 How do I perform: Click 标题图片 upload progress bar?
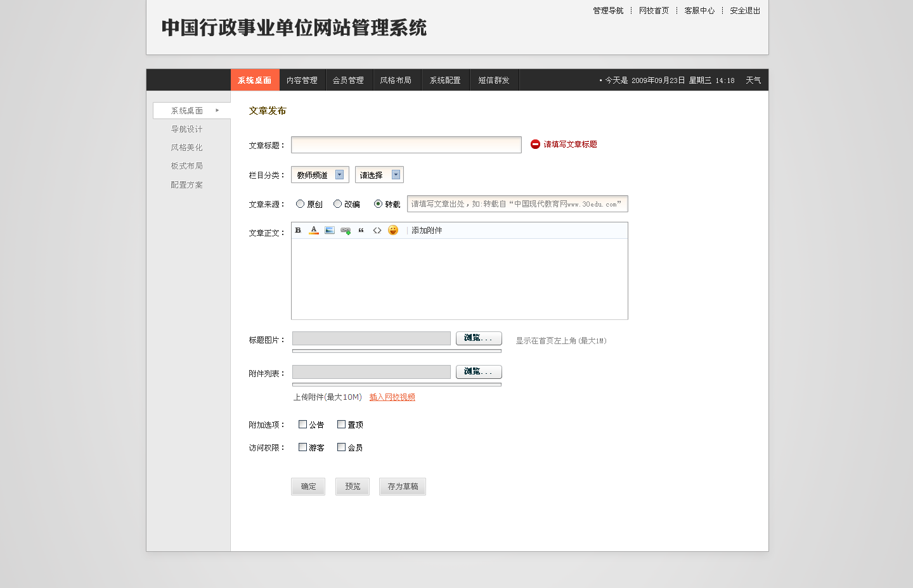point(397,351)
